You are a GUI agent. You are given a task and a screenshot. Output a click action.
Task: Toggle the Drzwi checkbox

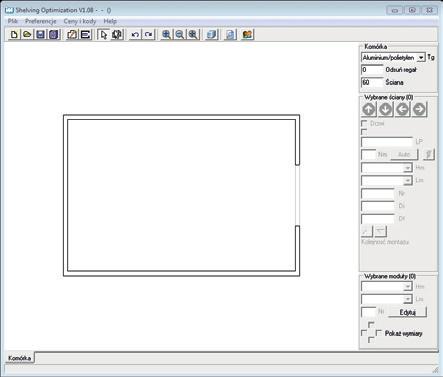(364, 123)
